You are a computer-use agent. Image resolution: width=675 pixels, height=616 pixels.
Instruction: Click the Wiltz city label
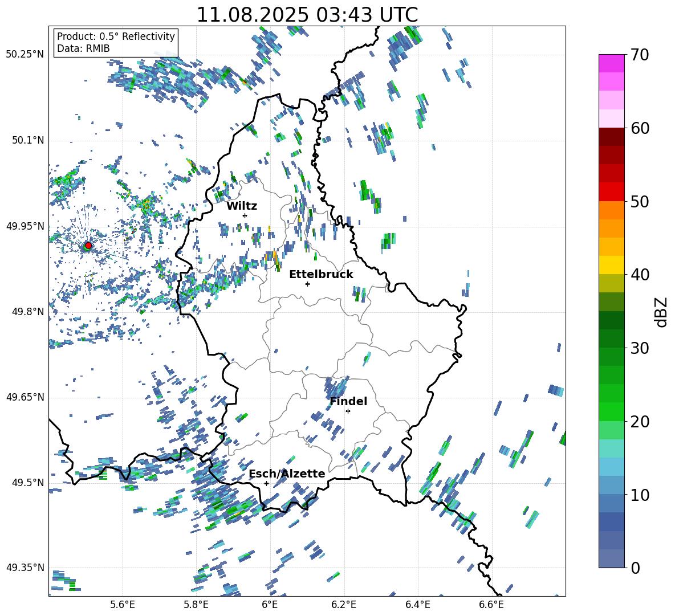tap(242, 206)
